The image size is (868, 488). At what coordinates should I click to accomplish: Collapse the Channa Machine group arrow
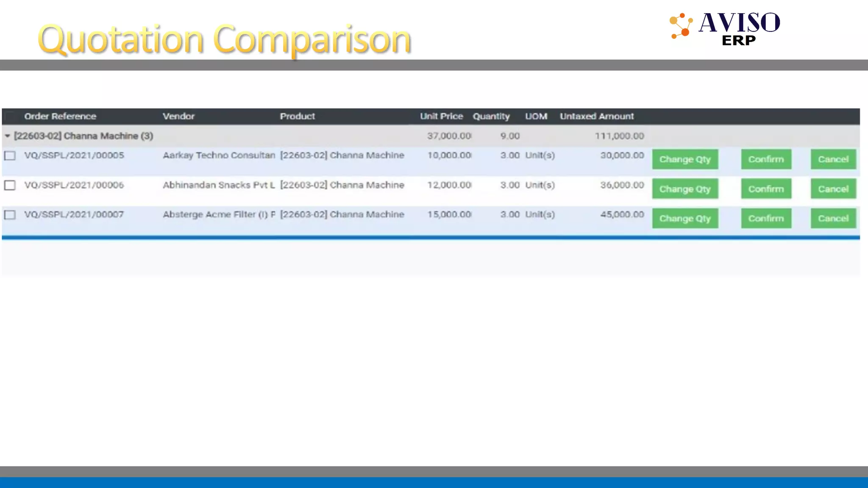[x=7, y=136]
